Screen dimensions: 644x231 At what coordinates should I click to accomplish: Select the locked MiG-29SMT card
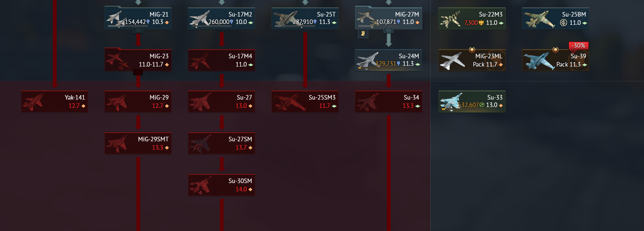click(138, 143)
